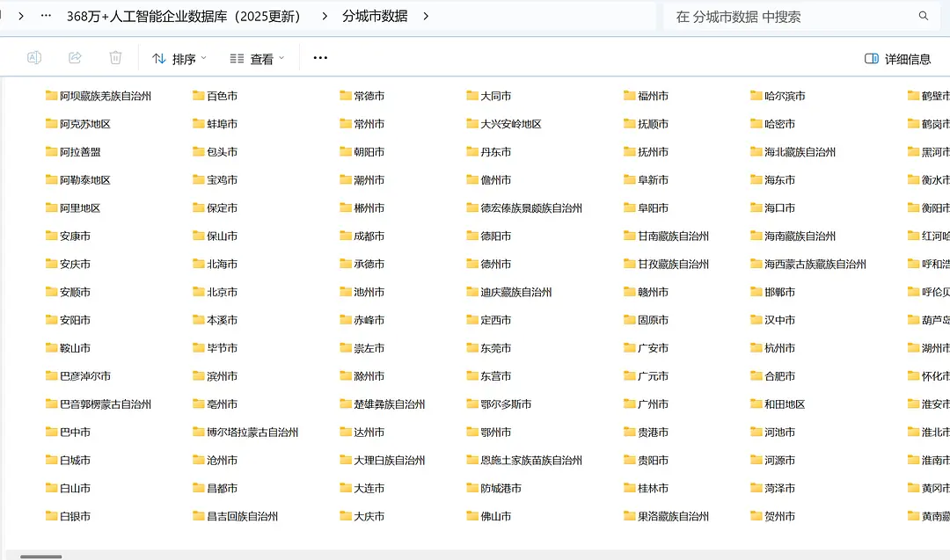The image size is (950, 560).
Task: Click the Delete trash icon
Action: point(115,57)
